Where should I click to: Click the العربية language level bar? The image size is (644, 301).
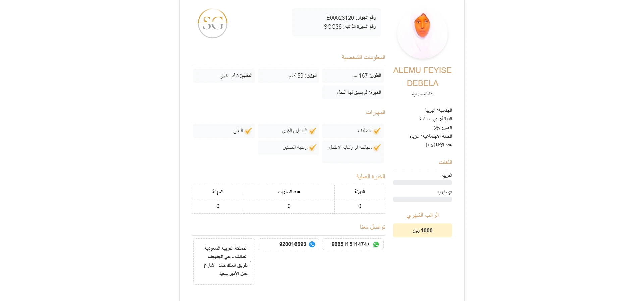tap(423, 183)
